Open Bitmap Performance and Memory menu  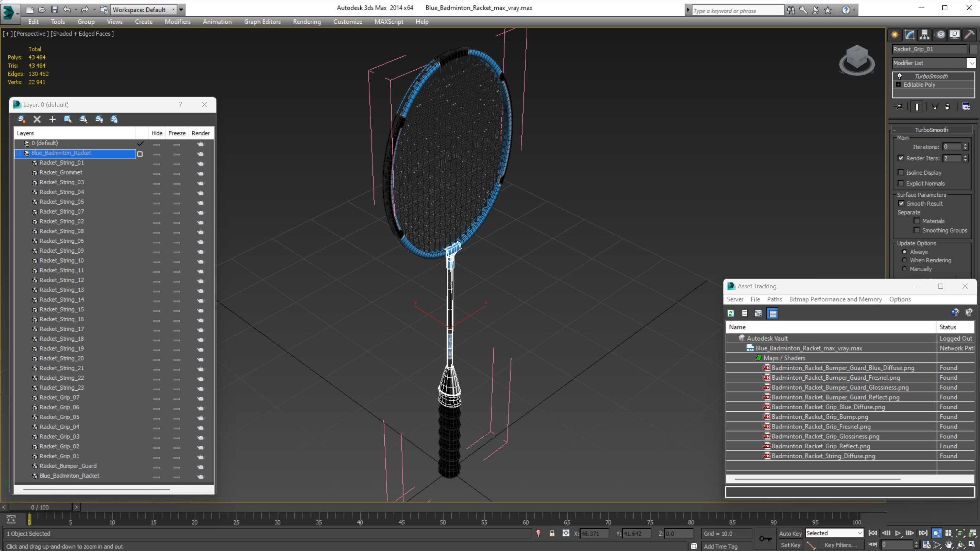(835, 299)
